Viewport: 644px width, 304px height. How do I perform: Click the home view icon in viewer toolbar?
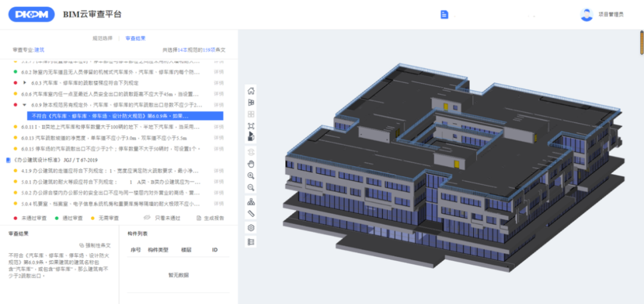[251, 91]
